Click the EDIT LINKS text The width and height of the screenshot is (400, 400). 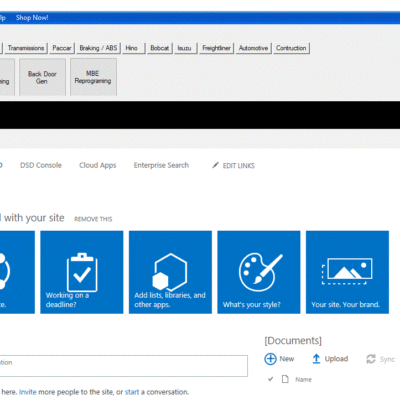(x=239, y=166)
